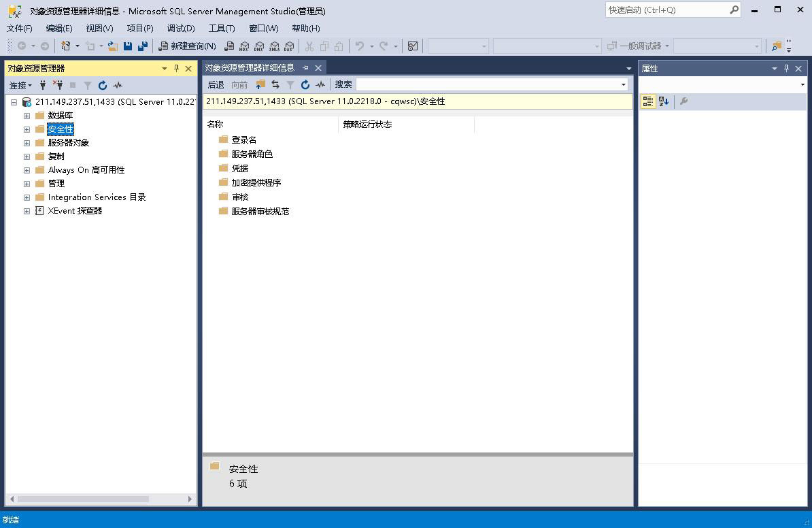The height and width of the screenshot is (528, 812).
Task: Click the DAX query toolbar icon
Action: coord(289,46)
